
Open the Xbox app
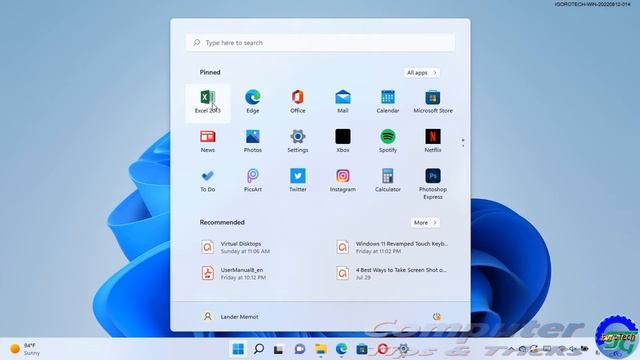tap(343, 142)
